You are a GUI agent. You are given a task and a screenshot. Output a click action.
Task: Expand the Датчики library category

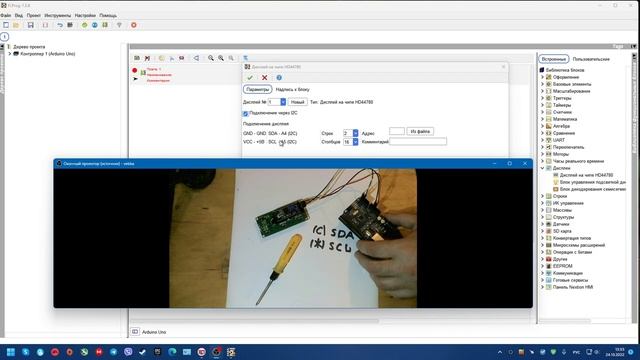542,224
